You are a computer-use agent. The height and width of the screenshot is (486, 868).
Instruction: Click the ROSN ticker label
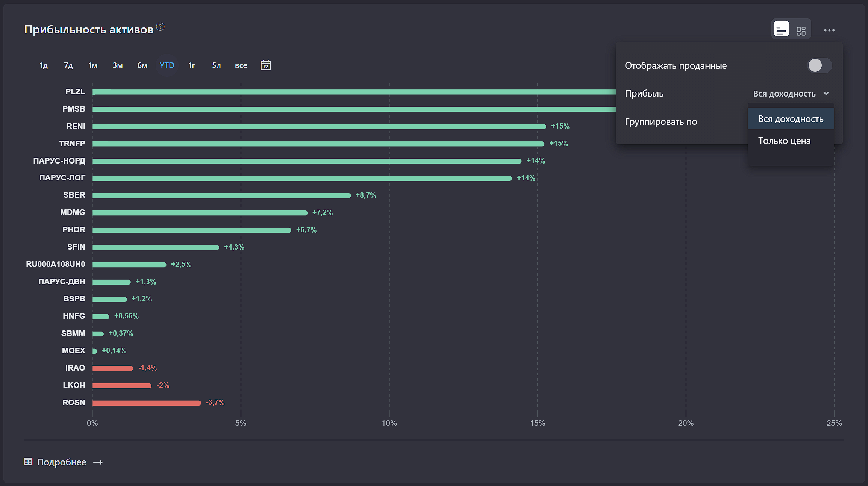(74, 403)
